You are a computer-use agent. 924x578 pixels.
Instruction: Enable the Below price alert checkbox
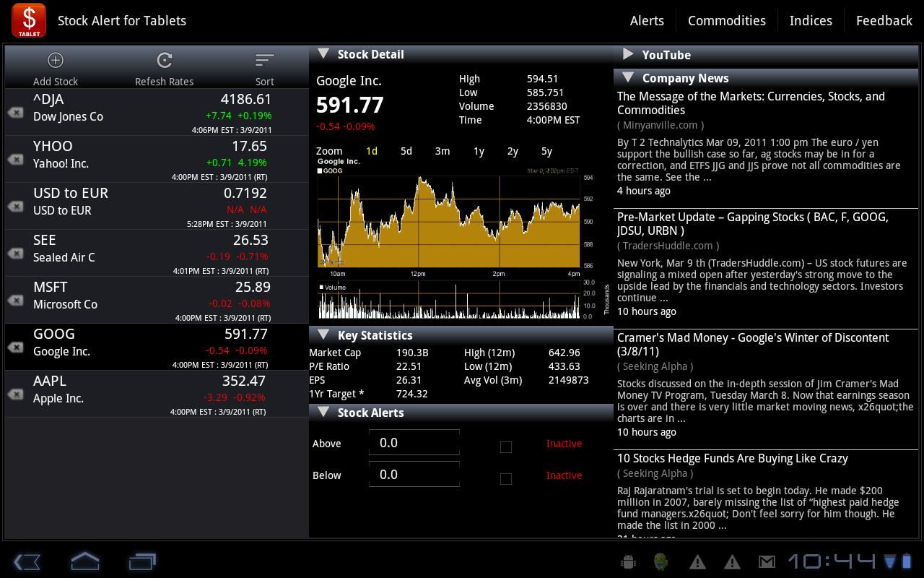(x=506, y=479)
